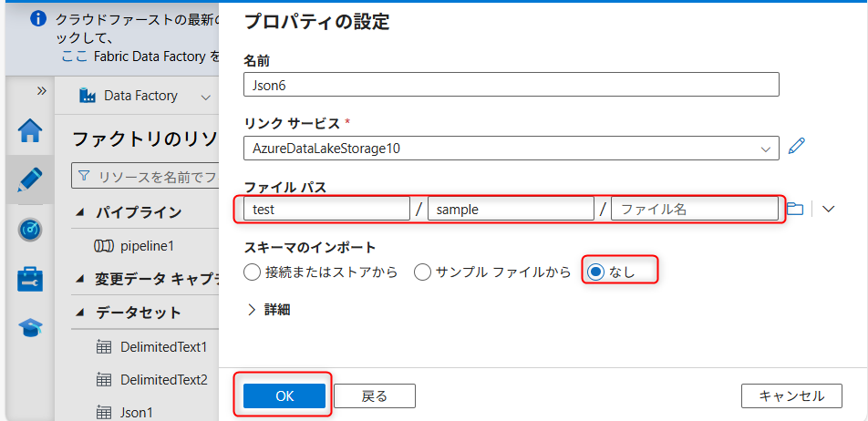This screenshot has height=421, width=868.
Task: Expand sidebar with double chevron icon
Action: 42,91
